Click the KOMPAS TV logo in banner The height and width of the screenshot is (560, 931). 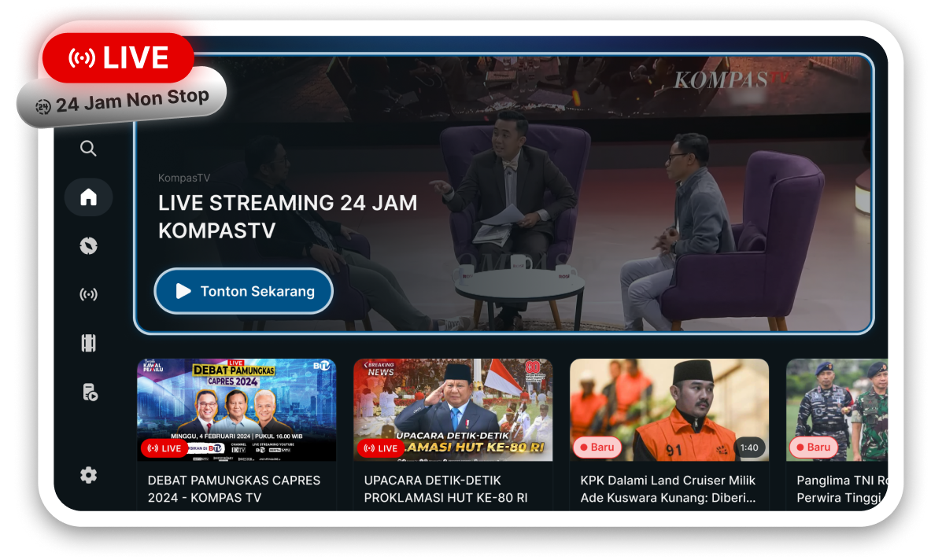coord(732,79)
